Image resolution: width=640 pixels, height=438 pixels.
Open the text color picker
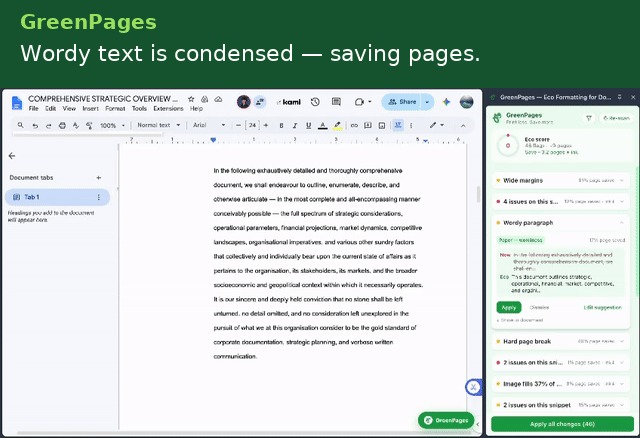point(322,125)
